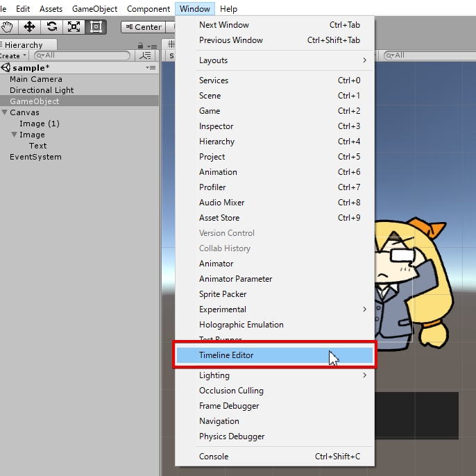
Task: Open the Hierarchy Create dropdown
Action: pyautogui.click(x=12, y=56)
